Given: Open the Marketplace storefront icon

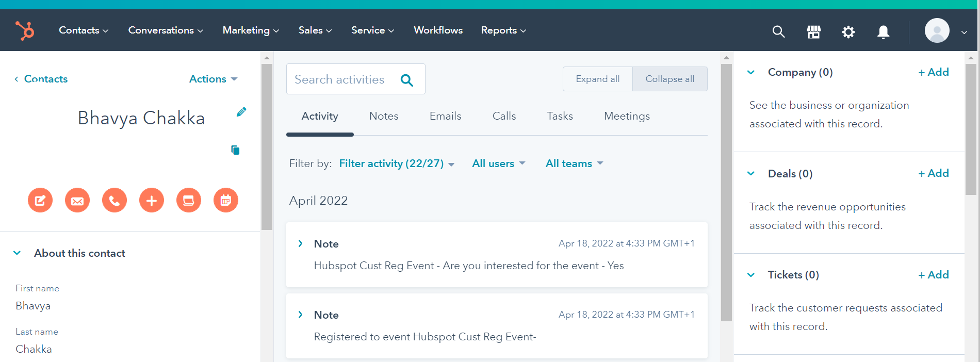Looking at the screenshot, I should tap(814, 32).
